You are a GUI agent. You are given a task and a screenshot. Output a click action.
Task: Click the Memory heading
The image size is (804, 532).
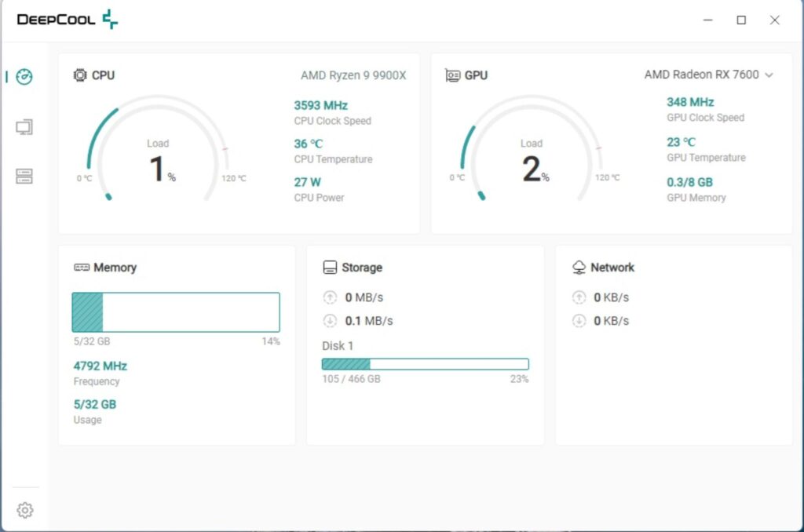tap(115, 268)
